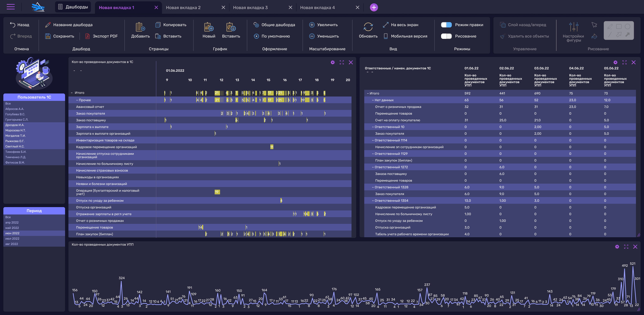Collapse the Нет данных group
The height and width of the screenshot is (315, 644).
[373, 100]
